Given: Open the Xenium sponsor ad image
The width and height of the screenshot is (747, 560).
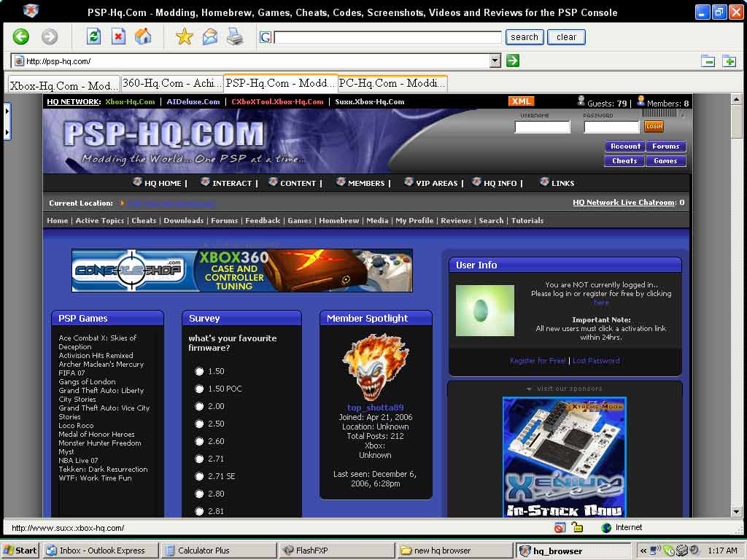Looking at the screenshot, I should click(x=565, y=458).
